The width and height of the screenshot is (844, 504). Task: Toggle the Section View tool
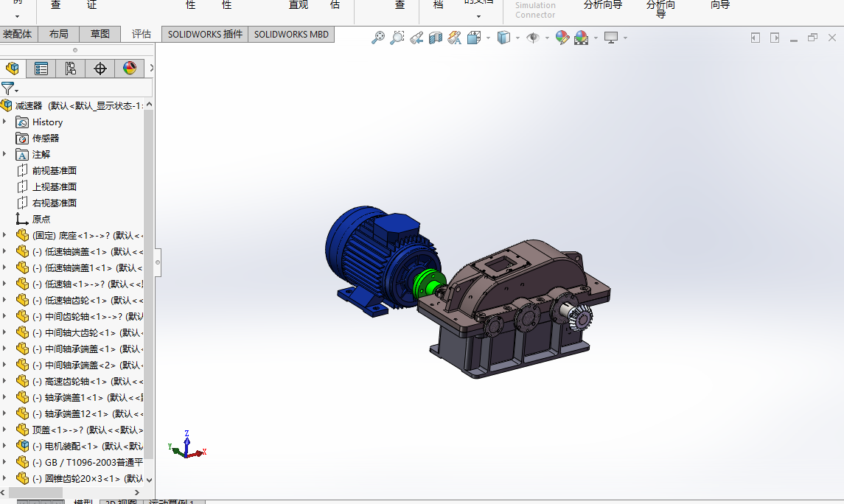click(436, 38)
